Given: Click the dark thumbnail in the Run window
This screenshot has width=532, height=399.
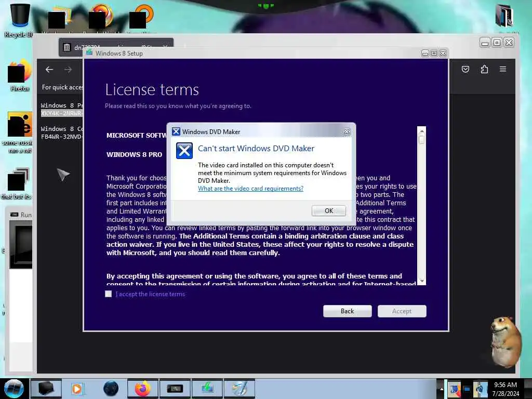Looking at the screenshot, I should (x=21, y=245).
